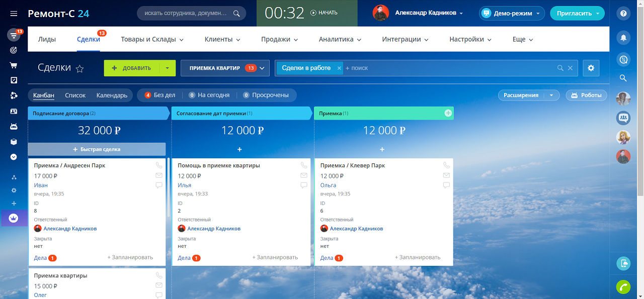The image size is (644, 299).
Task: Open CRM funnel icon with 13 badge
Action: click(x=14, y=35)
